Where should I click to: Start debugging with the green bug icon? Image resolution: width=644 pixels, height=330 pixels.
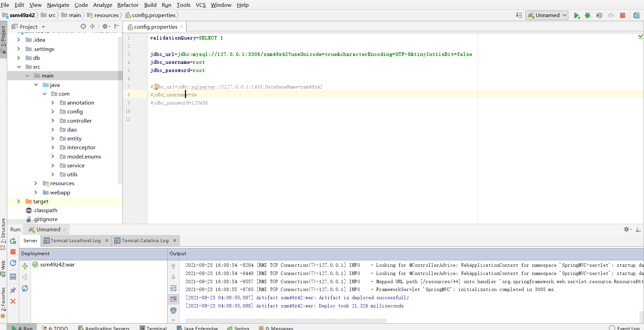[x=588, y=15]
